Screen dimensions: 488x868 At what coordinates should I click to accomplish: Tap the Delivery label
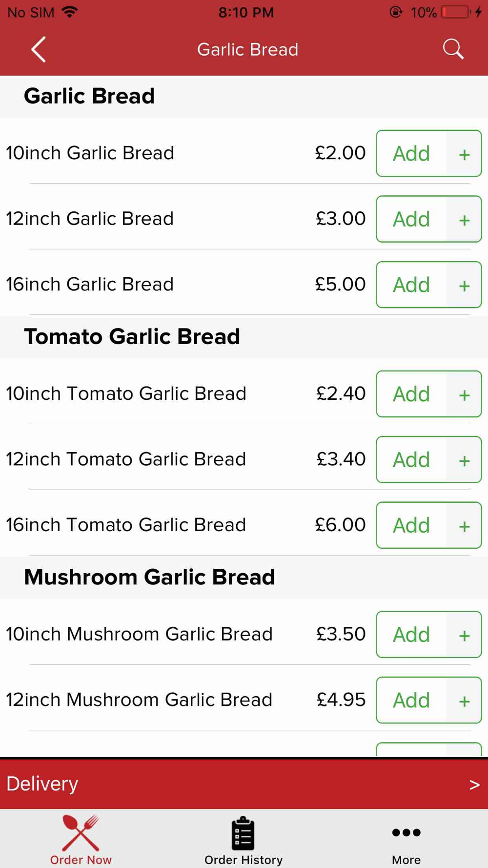(42, 784)
